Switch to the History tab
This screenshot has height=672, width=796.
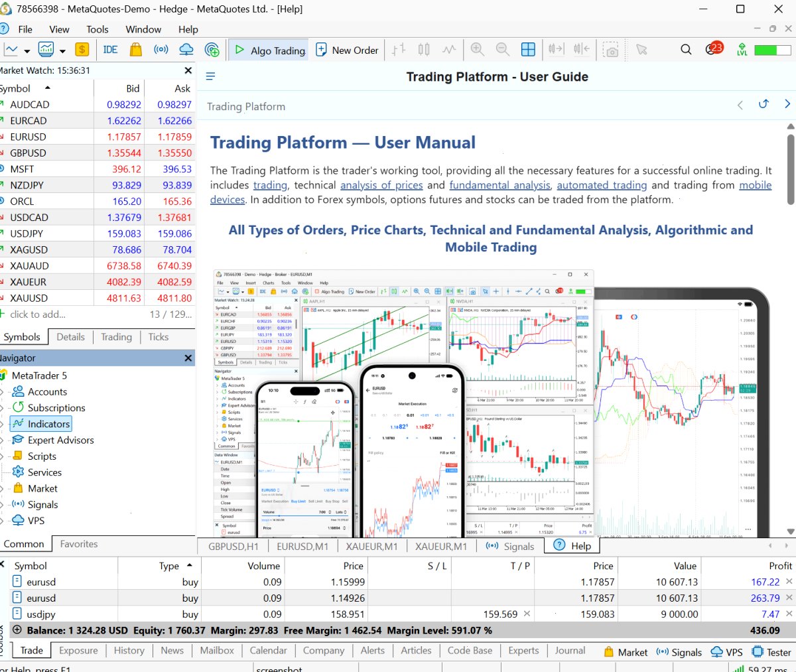(129, 651)
